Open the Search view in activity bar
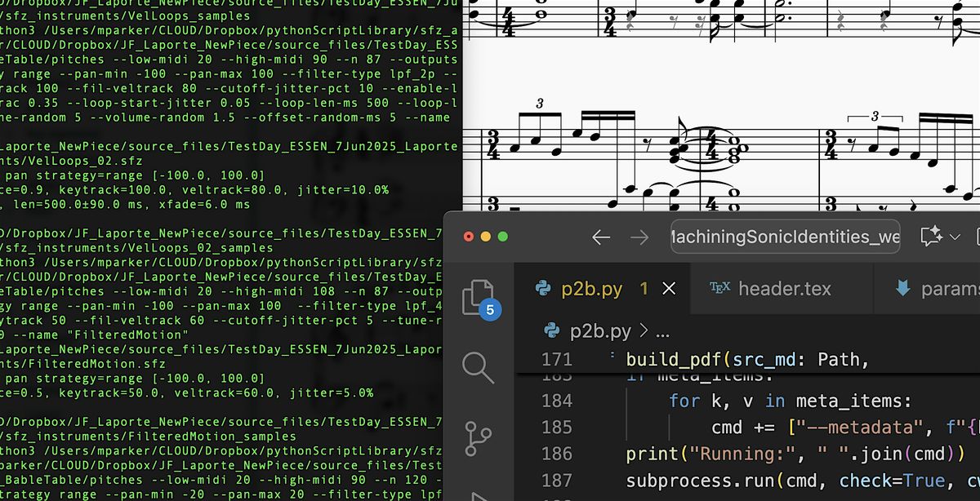 point(478,367)
